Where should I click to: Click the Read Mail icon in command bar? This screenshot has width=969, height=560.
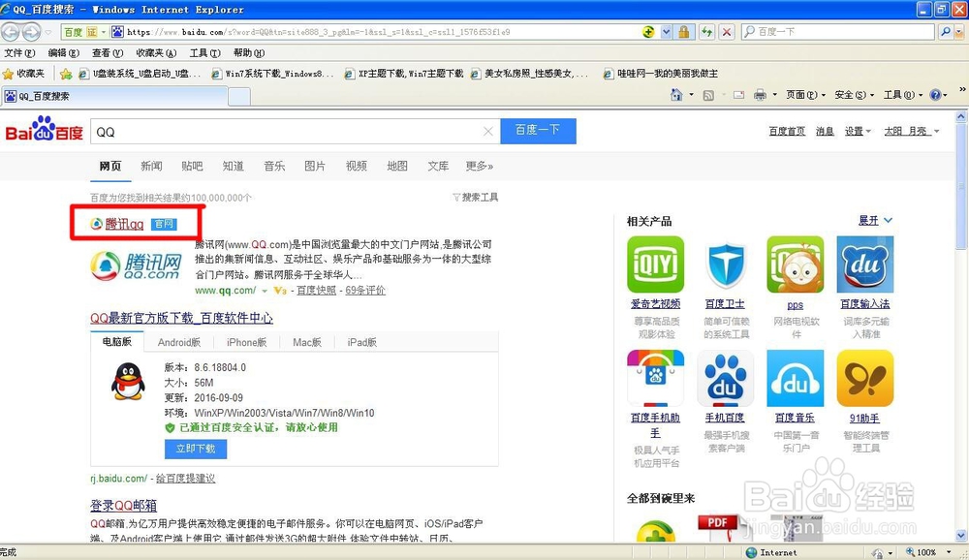tap(738, 95)
